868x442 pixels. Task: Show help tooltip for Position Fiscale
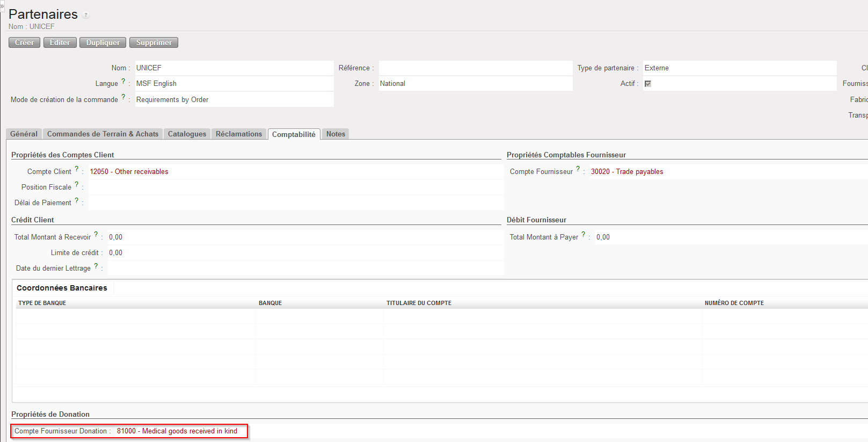(x=76, y=185)
